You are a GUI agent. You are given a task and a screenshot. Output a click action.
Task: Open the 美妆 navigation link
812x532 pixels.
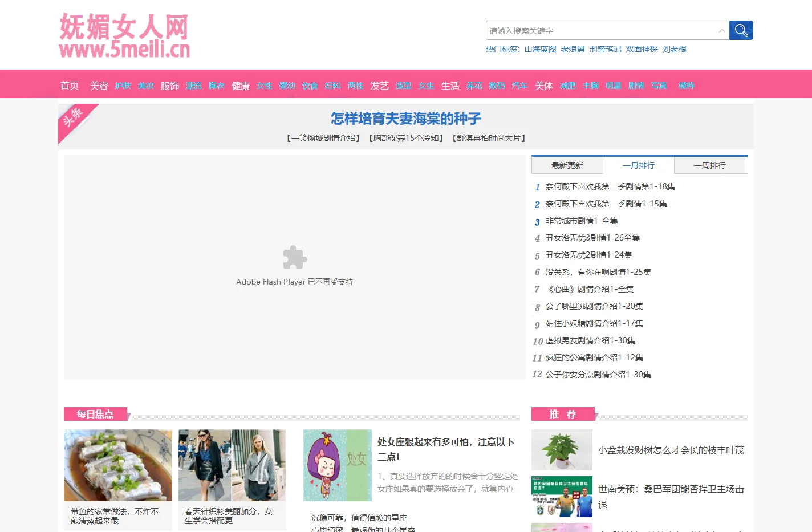click(x=145, y=86)
